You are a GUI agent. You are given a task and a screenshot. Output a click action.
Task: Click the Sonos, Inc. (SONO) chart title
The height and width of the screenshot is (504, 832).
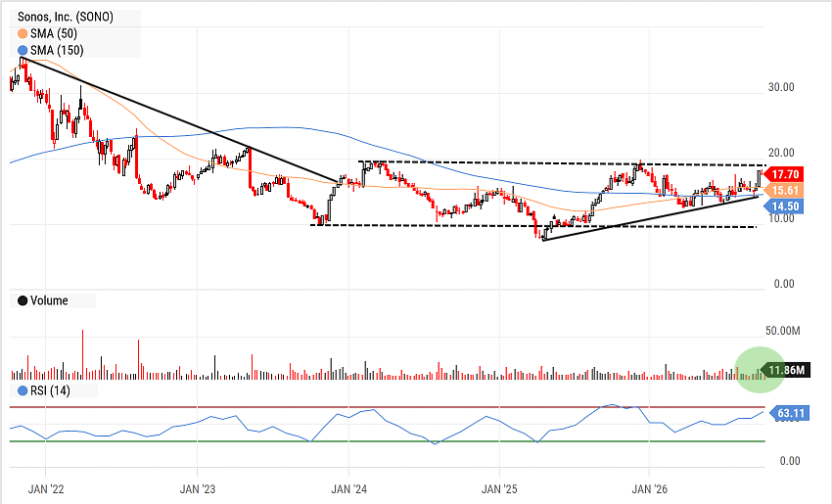(x=66, y=17)
